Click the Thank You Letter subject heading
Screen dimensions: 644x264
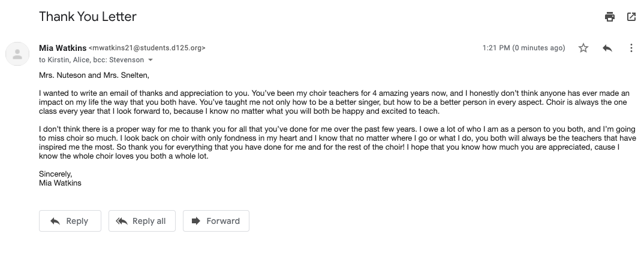click(88, 17)
